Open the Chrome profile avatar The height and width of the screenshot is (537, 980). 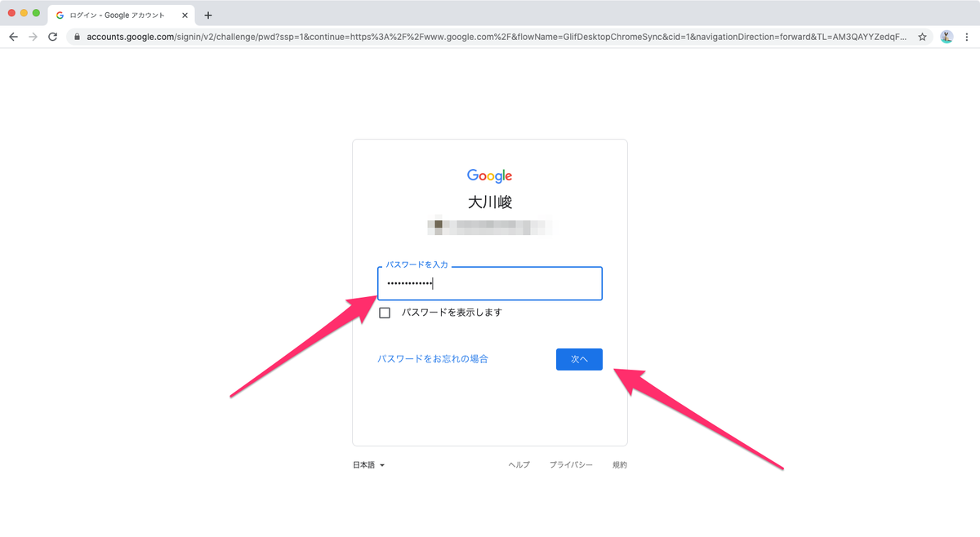(x=947, y=37)
